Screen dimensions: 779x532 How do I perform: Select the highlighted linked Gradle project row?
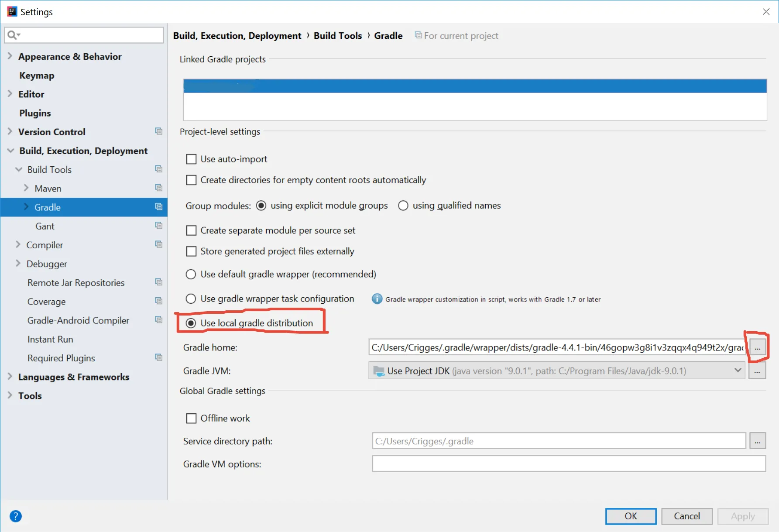[x=475, y=86]
